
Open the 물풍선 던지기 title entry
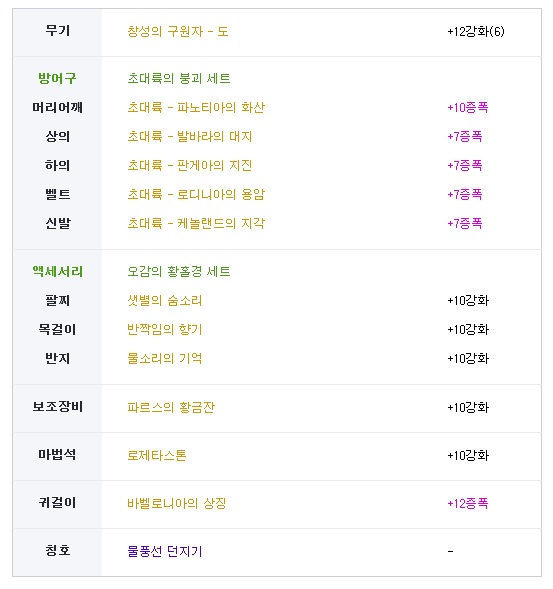(x=165, y=551)
